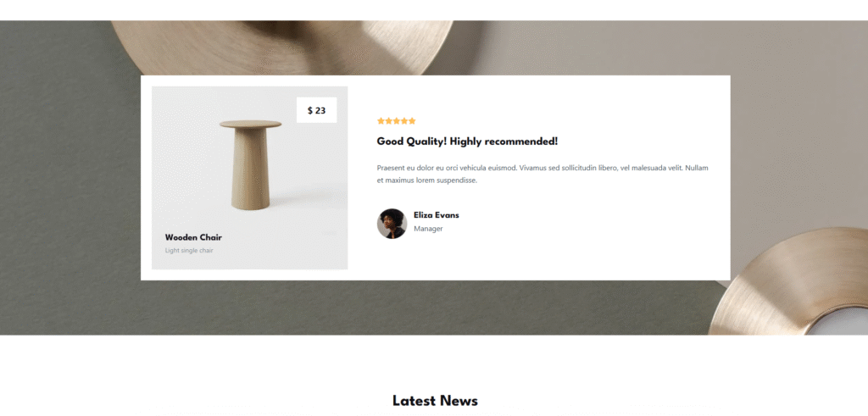The width and height of the screenshot is (868, 416).
Task: Click the empty white area below Manager
Action: tap(554, 258)
